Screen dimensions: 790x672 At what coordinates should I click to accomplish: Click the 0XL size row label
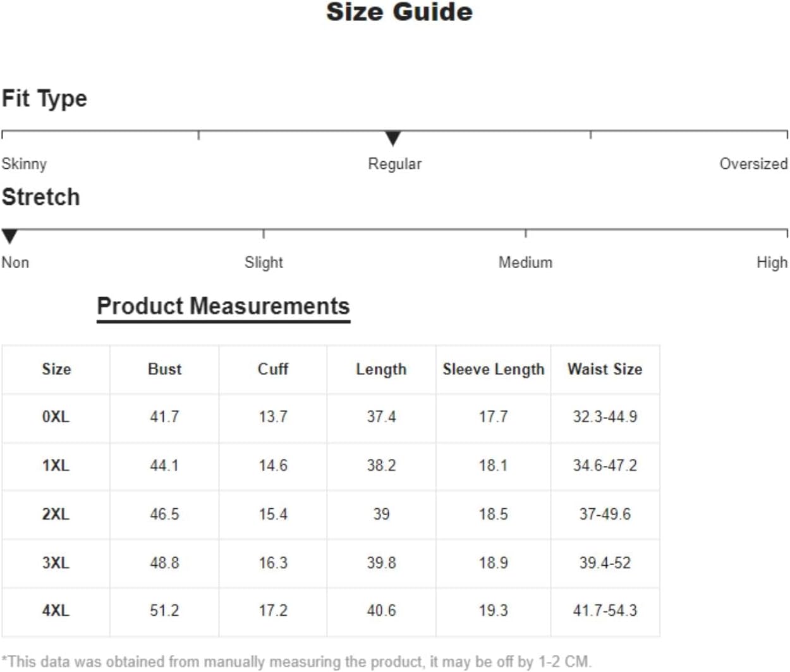56,417
